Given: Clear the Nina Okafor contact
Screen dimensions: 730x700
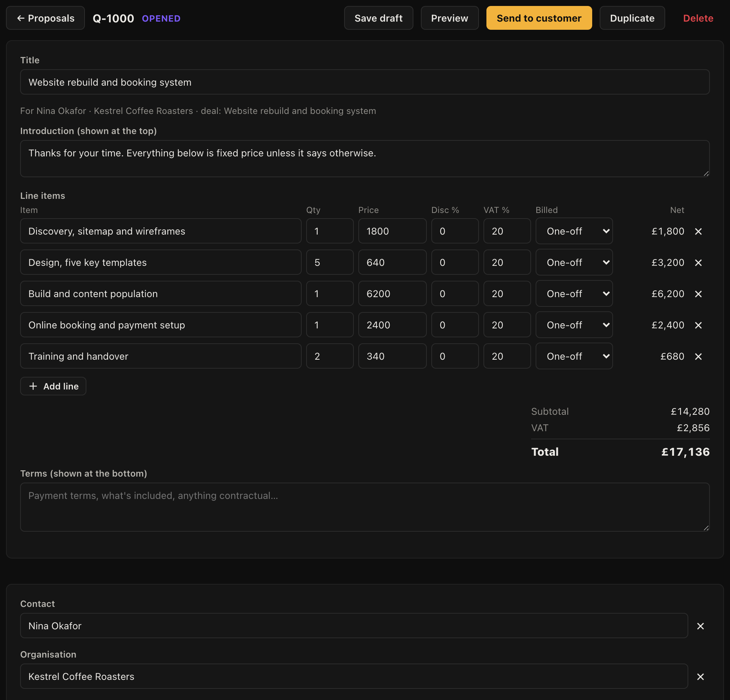Looking at the screenshot, I should point(701,626).
